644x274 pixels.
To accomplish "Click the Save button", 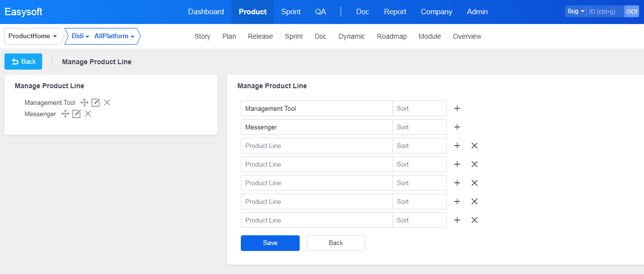I will click(x=270, y=243).
